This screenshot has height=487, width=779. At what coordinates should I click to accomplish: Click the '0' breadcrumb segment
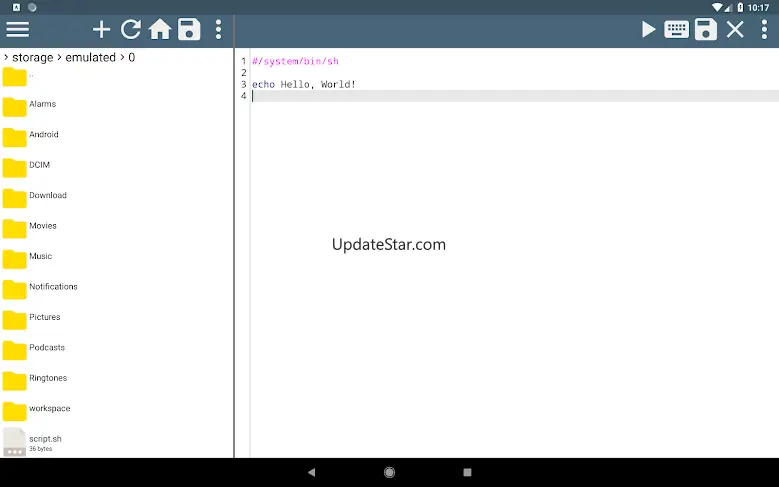pyautogui.click(x=132, y=58)
